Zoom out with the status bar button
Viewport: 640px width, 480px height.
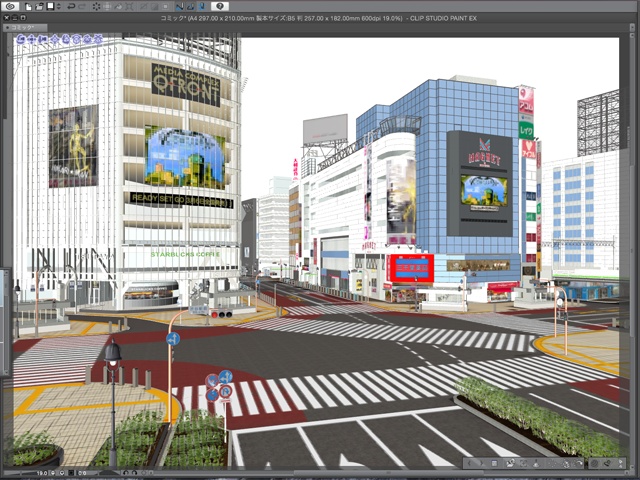click(53, 473)
